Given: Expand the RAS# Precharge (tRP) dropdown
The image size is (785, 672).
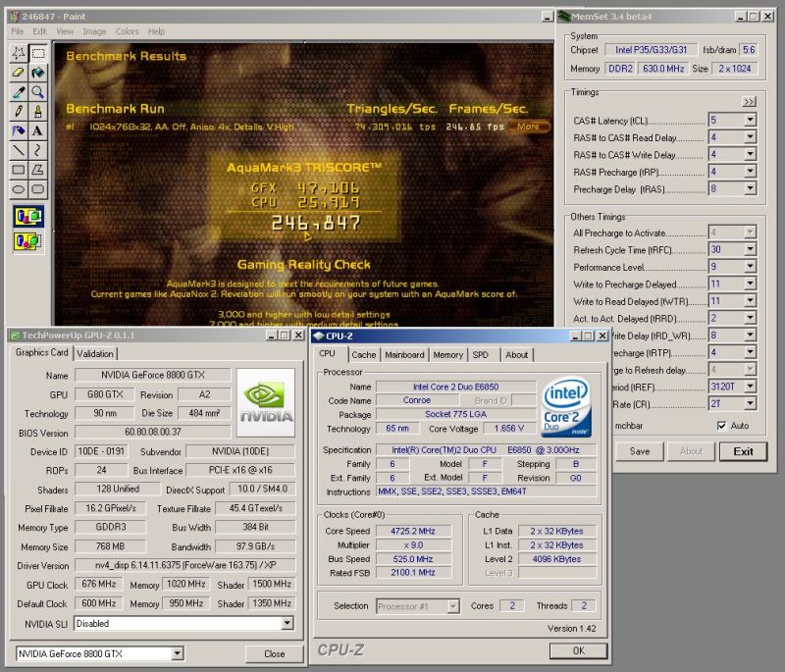Looking at the screenshot, I should tap(750, 172).
